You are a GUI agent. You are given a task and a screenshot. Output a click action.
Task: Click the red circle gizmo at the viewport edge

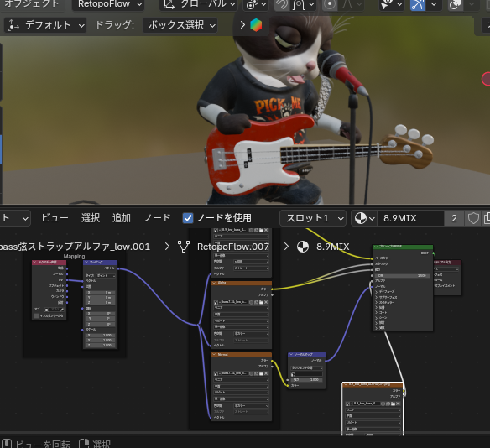486,79
